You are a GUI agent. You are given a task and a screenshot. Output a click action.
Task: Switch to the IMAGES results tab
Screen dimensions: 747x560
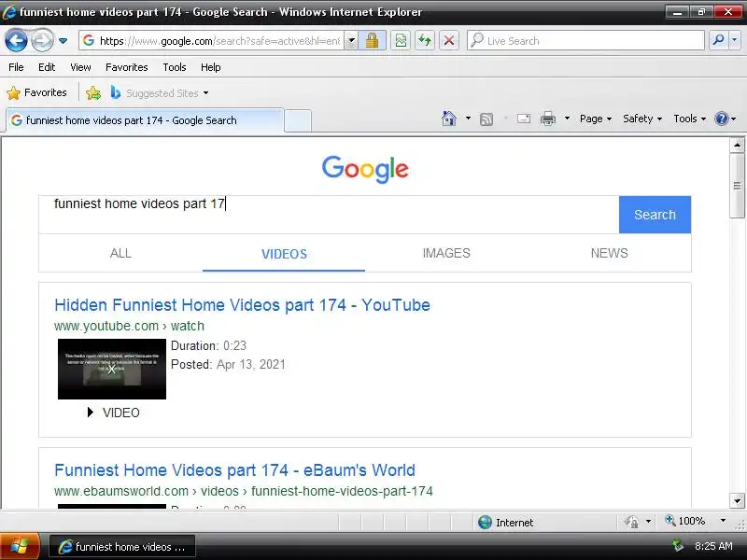446,253
